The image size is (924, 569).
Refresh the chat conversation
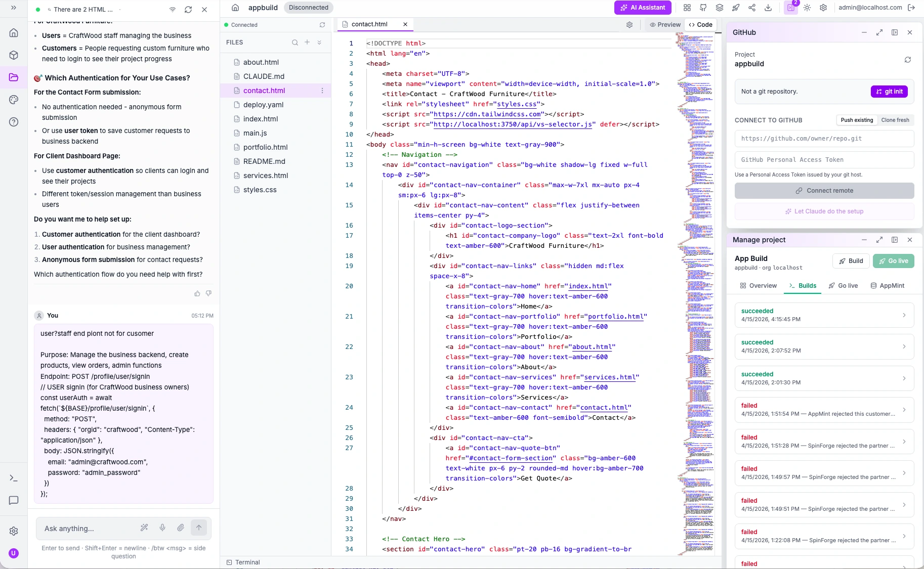[x=188, y=10]
